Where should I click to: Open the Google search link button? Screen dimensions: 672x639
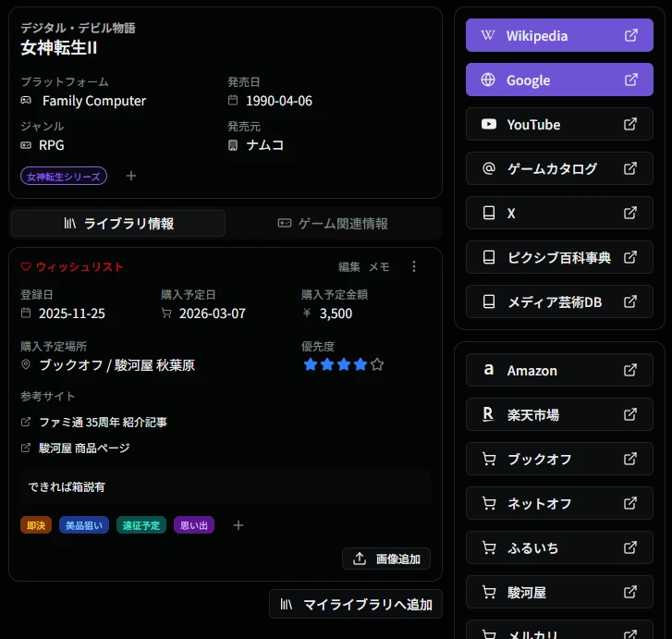[x=559, y=80]
